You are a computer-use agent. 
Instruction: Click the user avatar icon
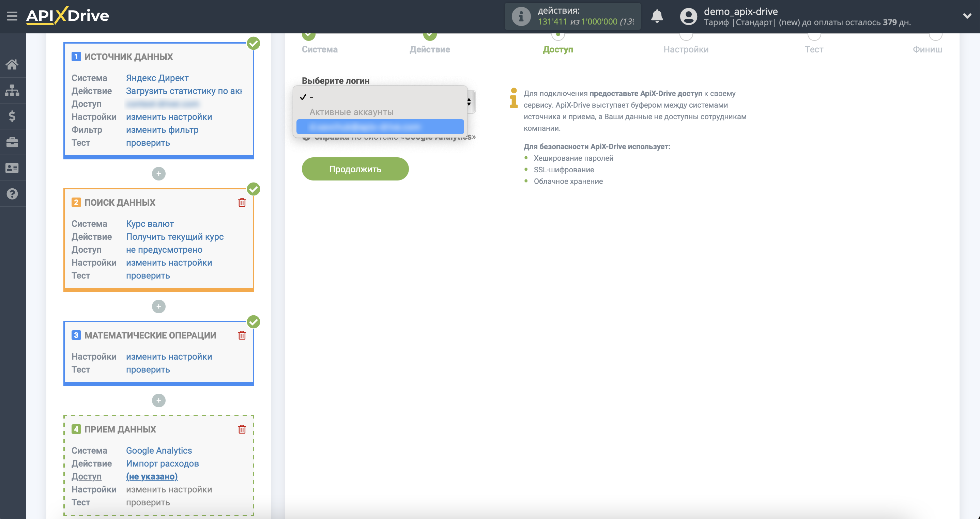coord(688,16)
